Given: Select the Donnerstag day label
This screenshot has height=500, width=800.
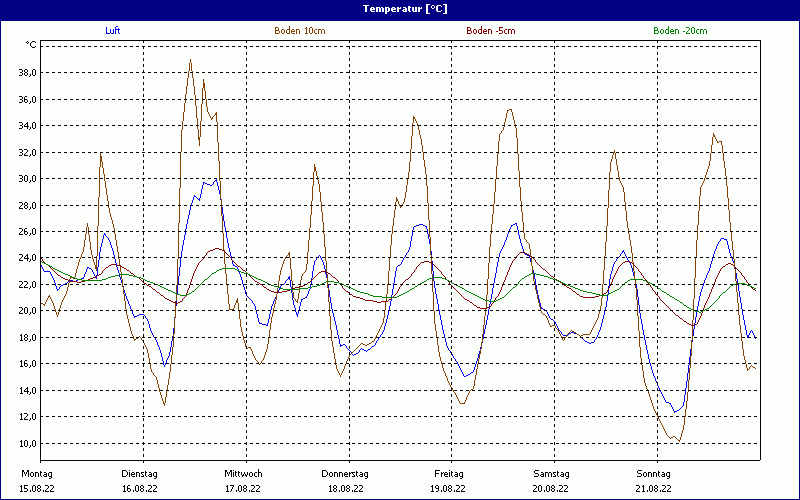Looking at the screenshot, I should coord(345,473).
